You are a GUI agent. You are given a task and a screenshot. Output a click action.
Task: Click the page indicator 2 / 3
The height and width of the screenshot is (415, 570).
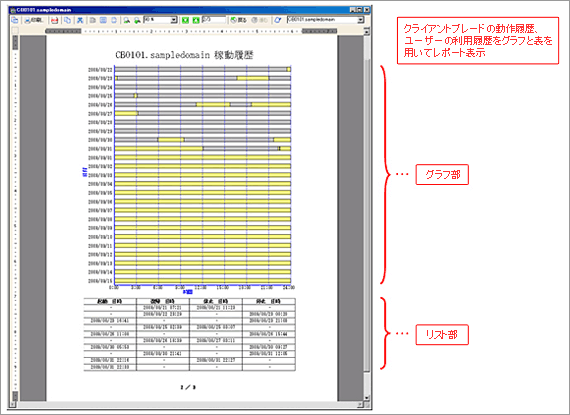coord(188,387)
